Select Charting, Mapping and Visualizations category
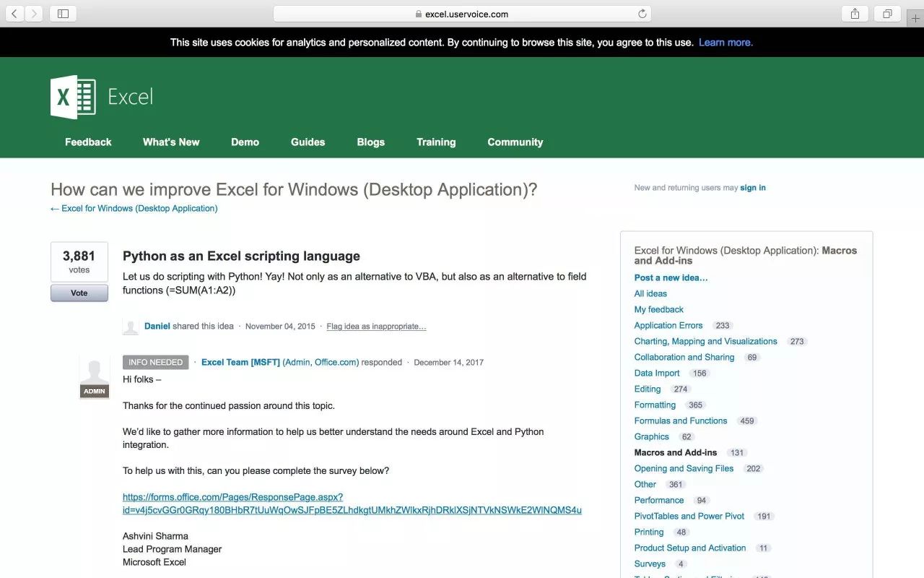 click(706, 341)
